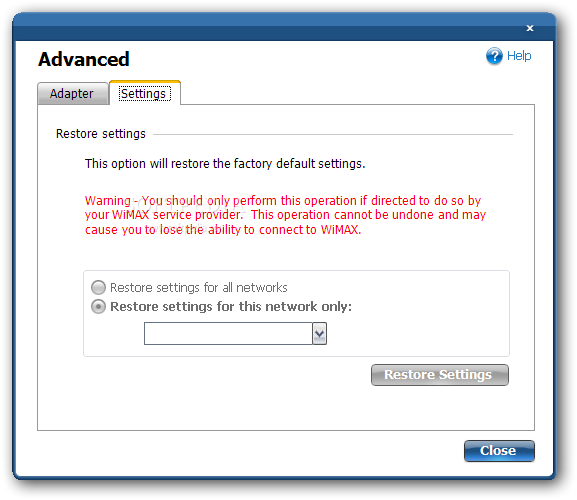The height and width of the screenshot is (500, 577).
Task: Click the Advanced dialog heading
Action: 84,59
